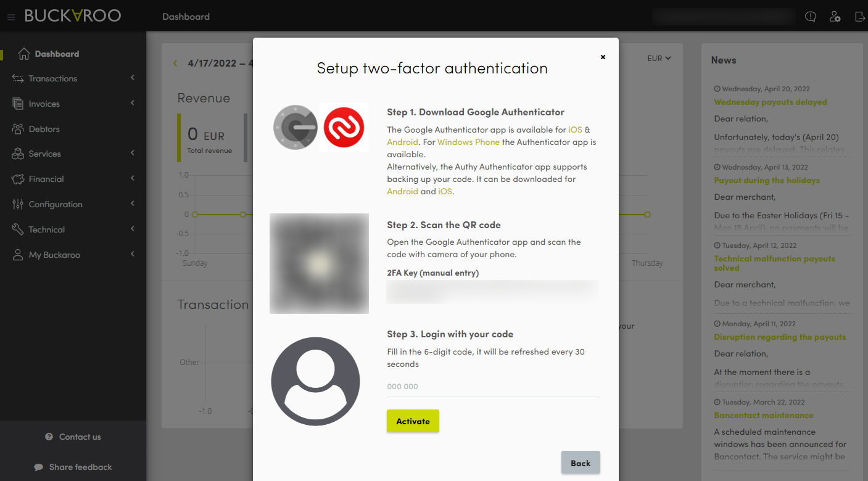
Task: Click the My Buckaroo person icon
Action: (x=18, y=255)
